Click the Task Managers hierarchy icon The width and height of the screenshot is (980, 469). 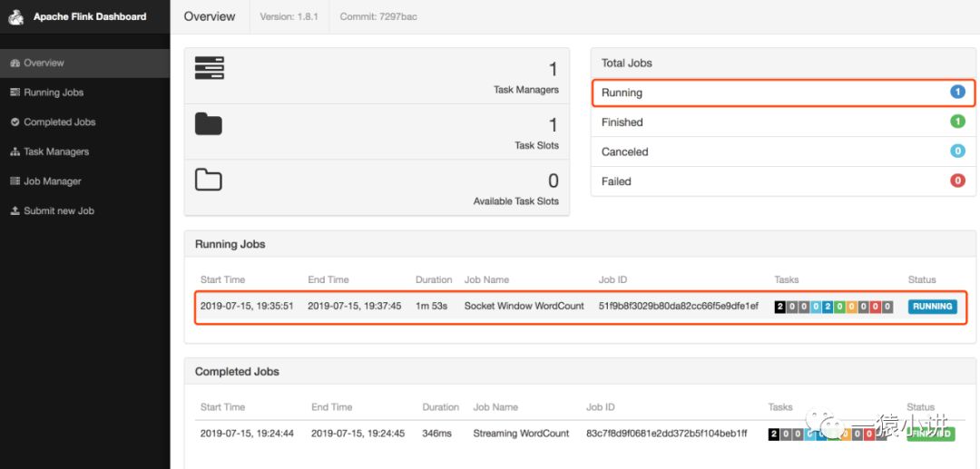[15, 151]
